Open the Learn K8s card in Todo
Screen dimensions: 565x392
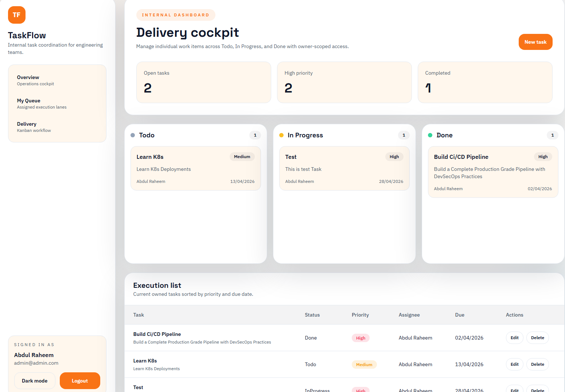[x=195, y=168]
